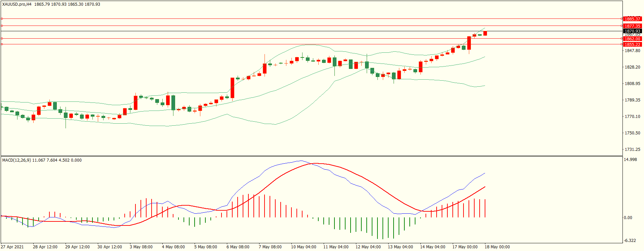Screen dimensions: 644x251
Task: Select the 1885.37 red price label
Action: tap(632, 19)
